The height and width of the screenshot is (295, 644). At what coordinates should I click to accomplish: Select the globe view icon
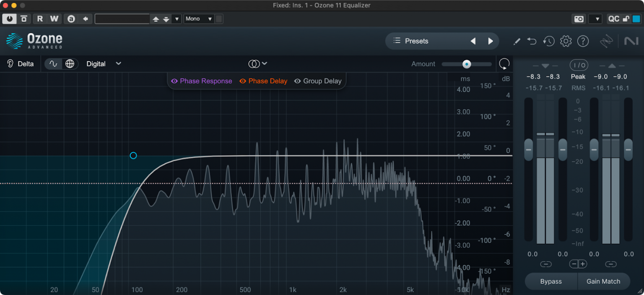click(70, 64)
